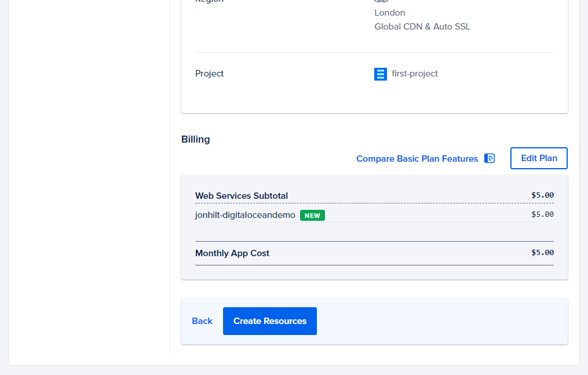Click the NEW badge next to jonhilt-digitaloceandemo

tap(312, 216)
